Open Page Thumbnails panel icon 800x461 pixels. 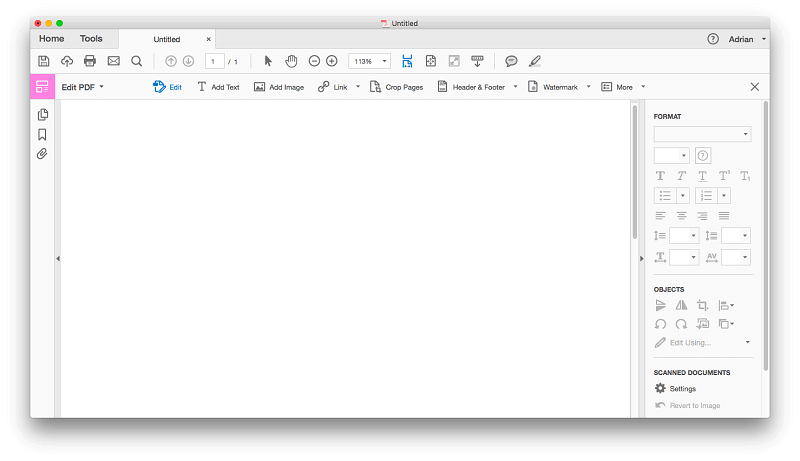point(43,114)
